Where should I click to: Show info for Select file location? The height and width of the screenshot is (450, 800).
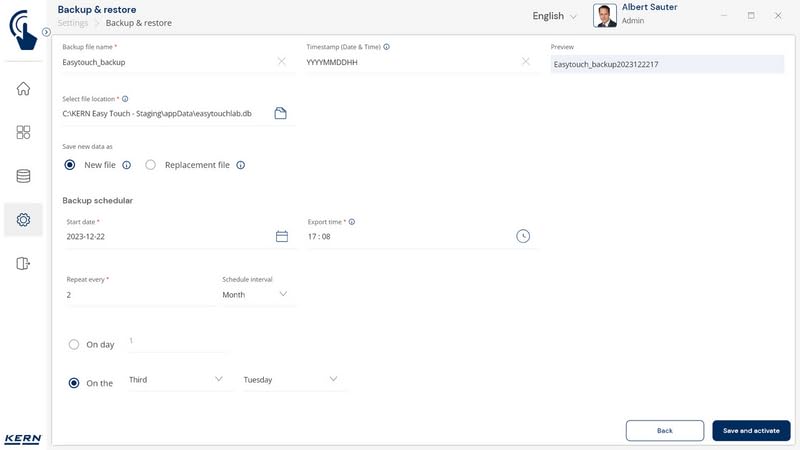point(125,99)
